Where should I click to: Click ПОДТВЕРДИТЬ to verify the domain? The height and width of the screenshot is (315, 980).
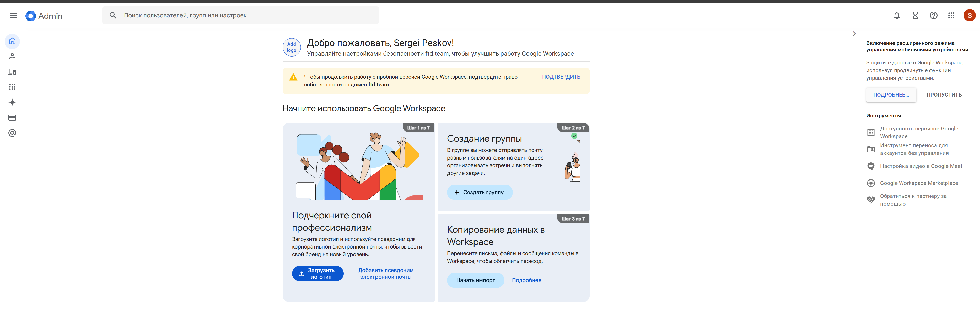(x=561, y=77)
